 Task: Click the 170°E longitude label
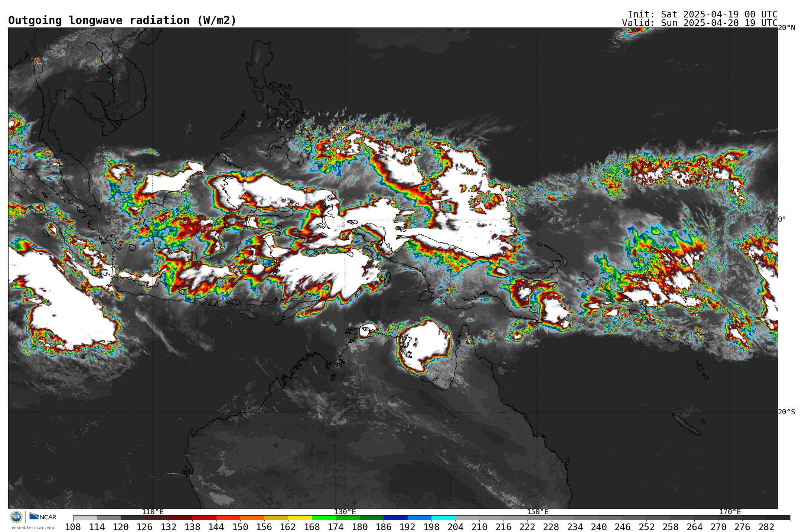(x=730, y=512)
